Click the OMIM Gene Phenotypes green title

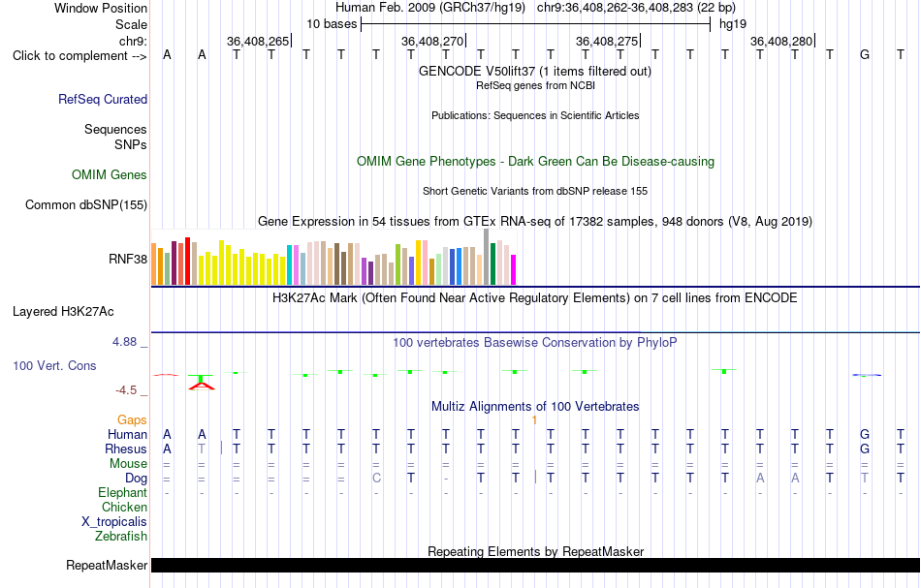[536, 162]
